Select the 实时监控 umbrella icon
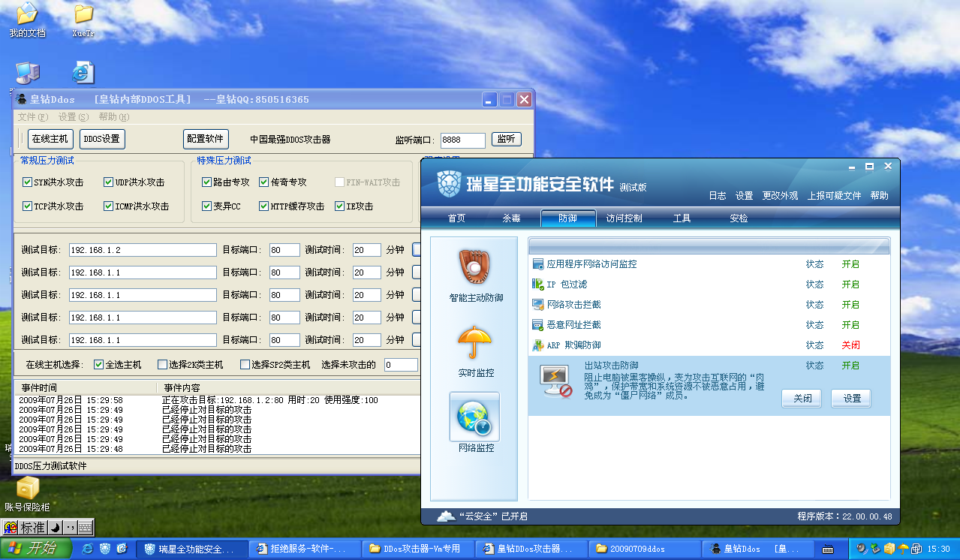 pos(474,344)
